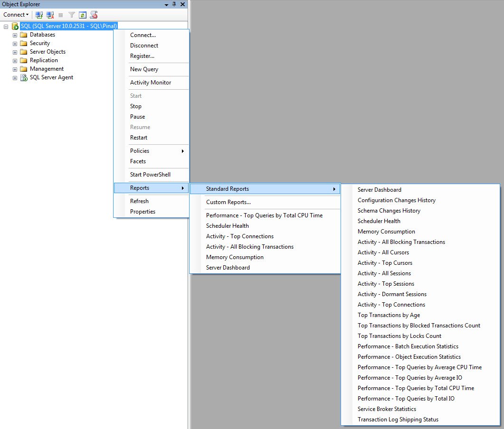The height and width of the screenshot is (429, 504).
Task: Open Performance - Top Queries by Average IO
Action: point(420,378)
